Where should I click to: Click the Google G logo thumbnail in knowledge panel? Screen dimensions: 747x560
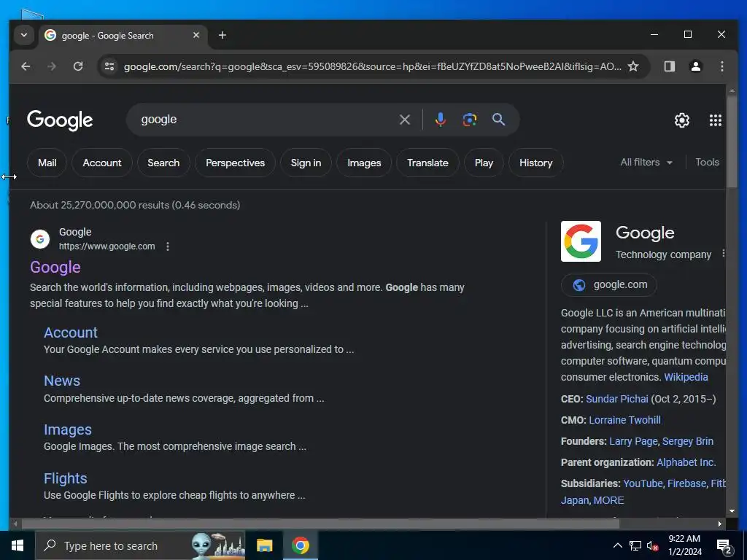coord(581,241)
